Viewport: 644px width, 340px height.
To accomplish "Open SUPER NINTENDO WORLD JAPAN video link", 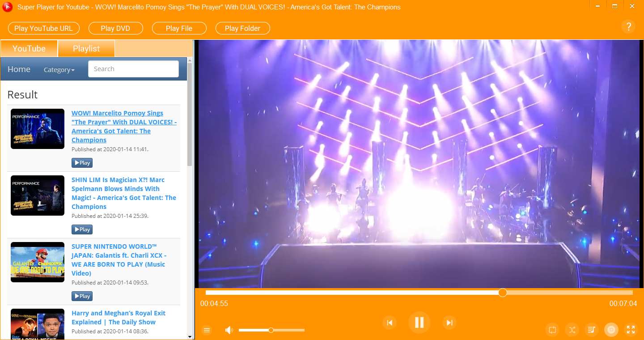I will tap(119, 260).
